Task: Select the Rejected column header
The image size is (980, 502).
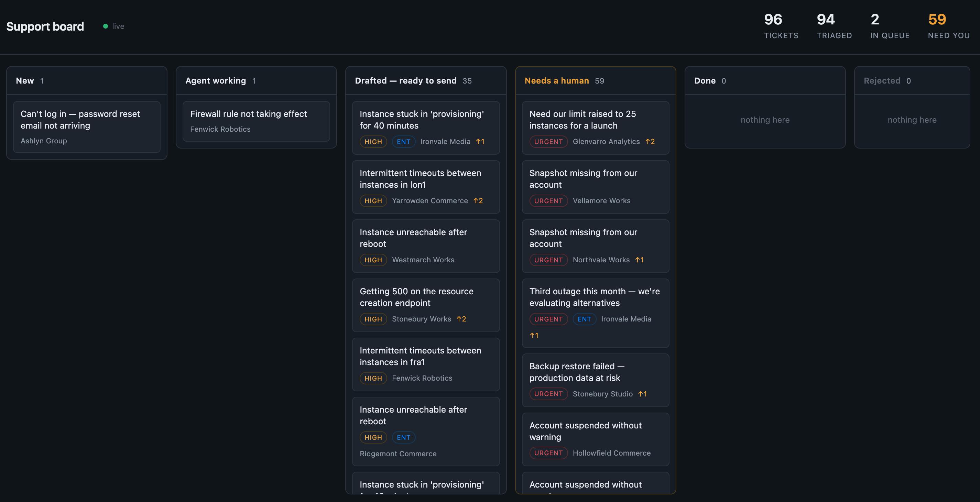Action: tap(912, 80)
